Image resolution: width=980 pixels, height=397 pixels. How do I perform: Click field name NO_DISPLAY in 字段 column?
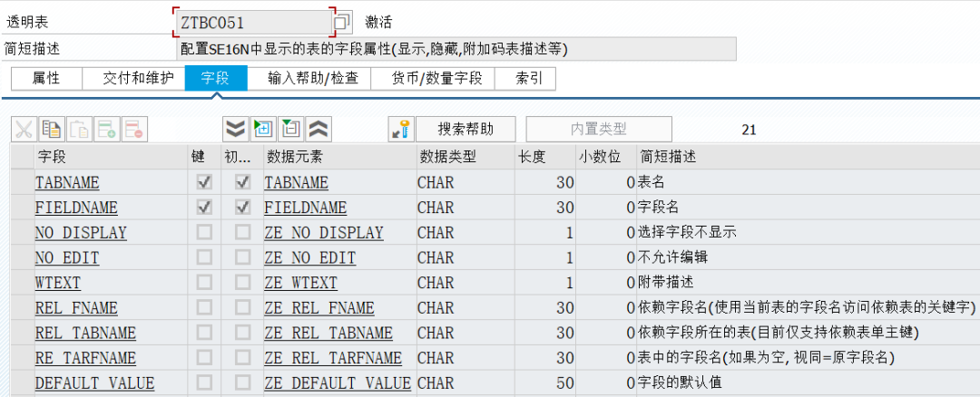(x=81, y=233)
